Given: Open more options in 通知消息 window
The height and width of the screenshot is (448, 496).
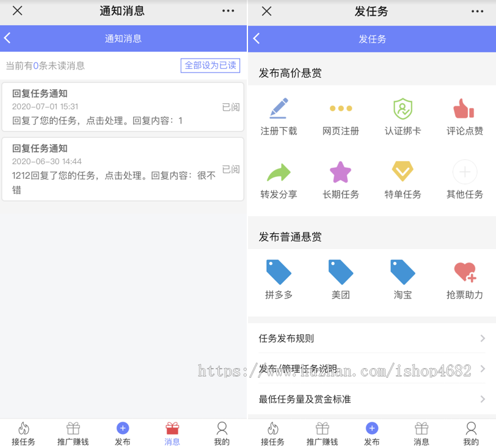Looking at the screenshot, I should [228, 11].
